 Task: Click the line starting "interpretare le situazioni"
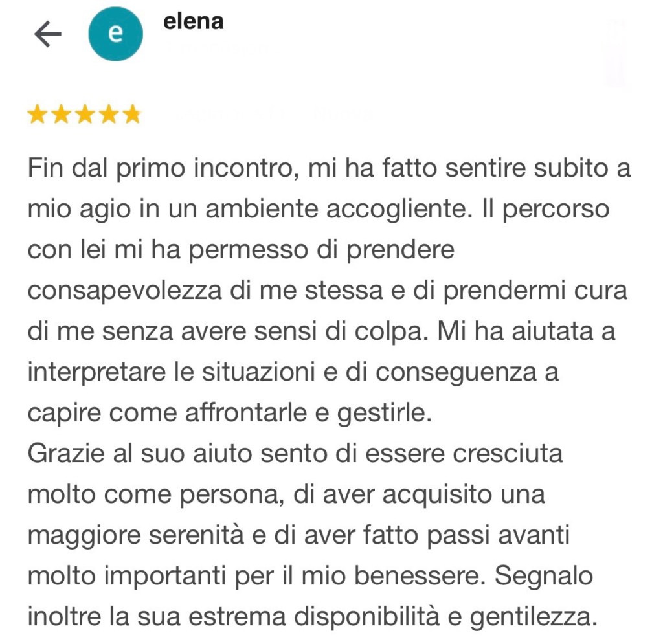[293, 372]
